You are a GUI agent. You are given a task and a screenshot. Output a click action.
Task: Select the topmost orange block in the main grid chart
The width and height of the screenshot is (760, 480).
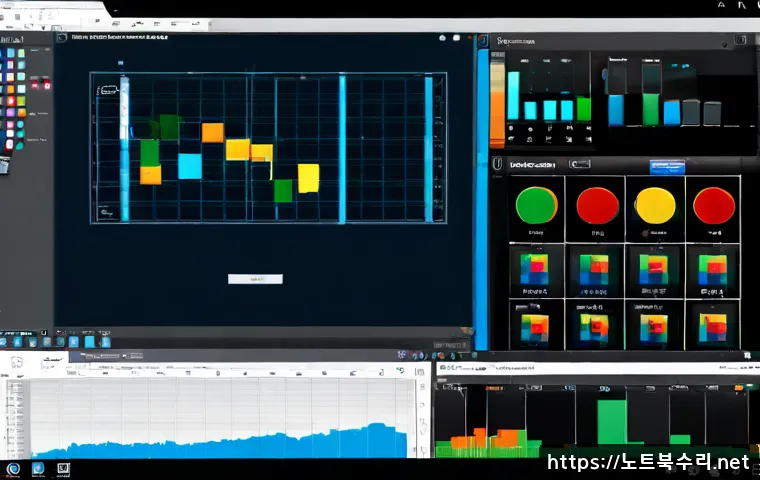pos(213,132)
